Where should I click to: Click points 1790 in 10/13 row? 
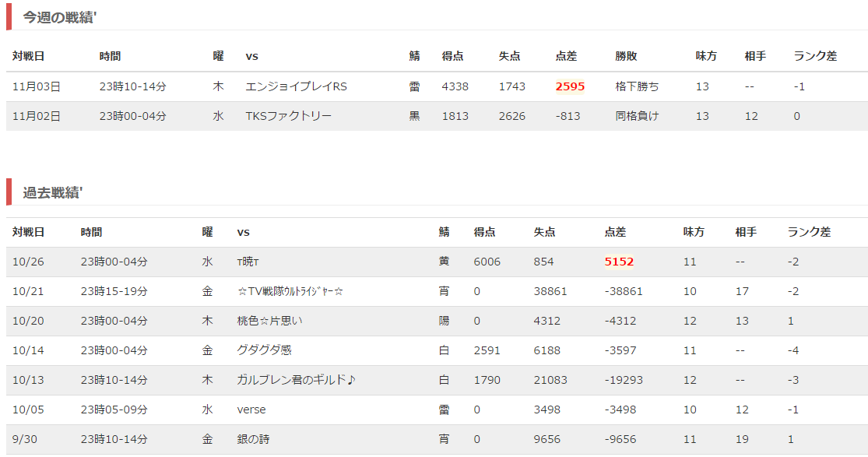[x=487, y=380]
